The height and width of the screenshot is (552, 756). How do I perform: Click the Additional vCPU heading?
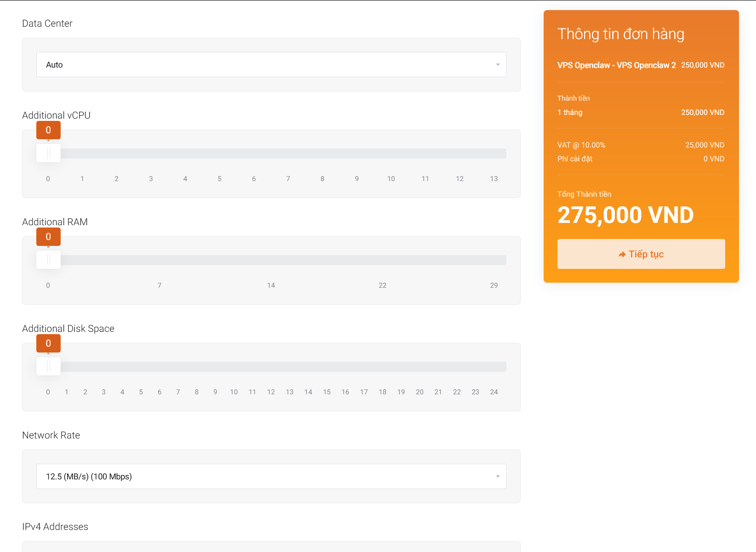tap(57, 115)
